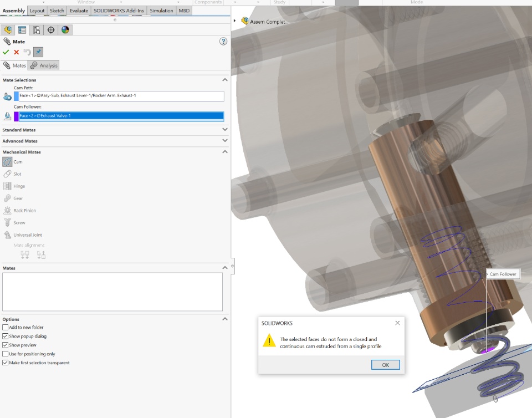
Task: Open the DisplayManager color sphere tab icon
Action: tap(65, 30)
